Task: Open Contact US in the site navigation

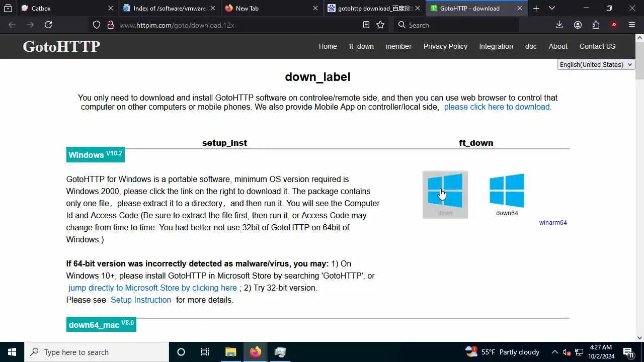Action: click(597, 46)
